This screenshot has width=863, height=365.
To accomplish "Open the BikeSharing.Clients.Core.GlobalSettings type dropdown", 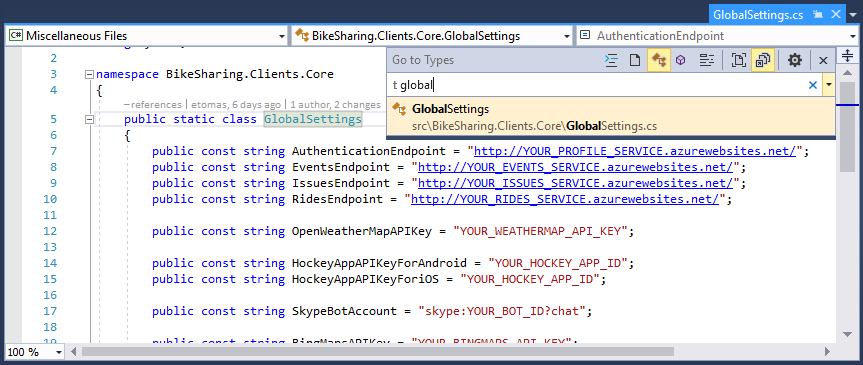I will (x=432, y=36).
